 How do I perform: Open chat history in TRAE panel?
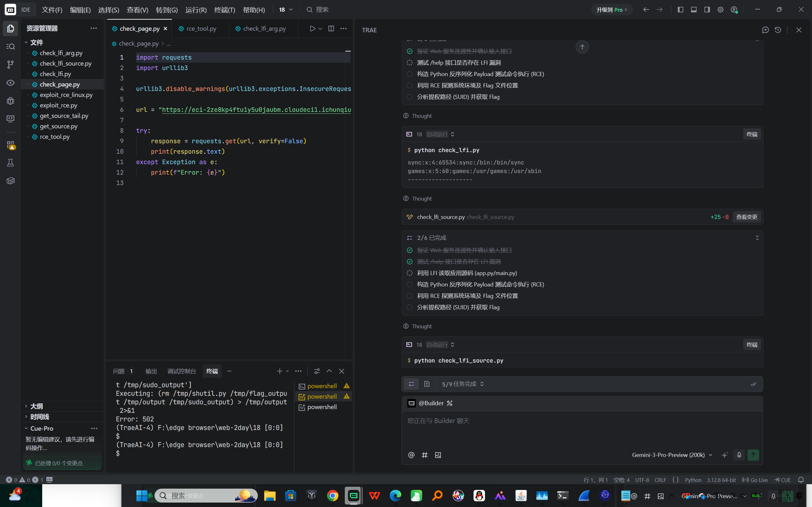[778, 30]
